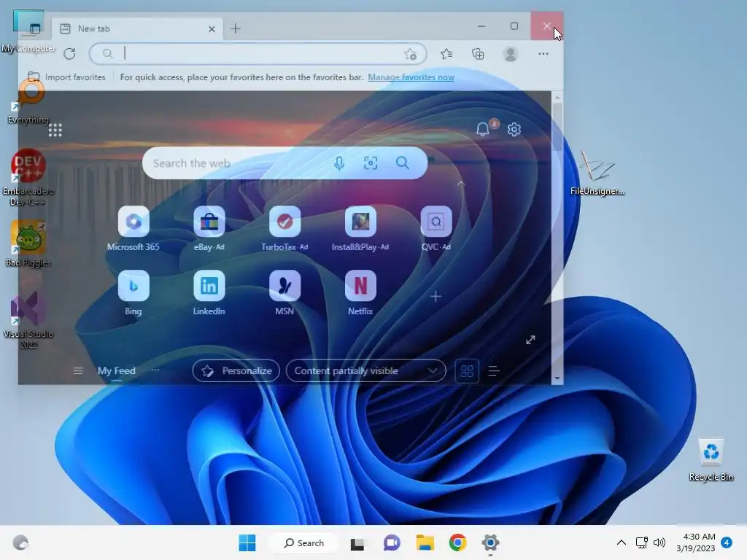Focus the Edge address bar
The height and width of the screenshot is (560, 747).
(x=258, y=54)
